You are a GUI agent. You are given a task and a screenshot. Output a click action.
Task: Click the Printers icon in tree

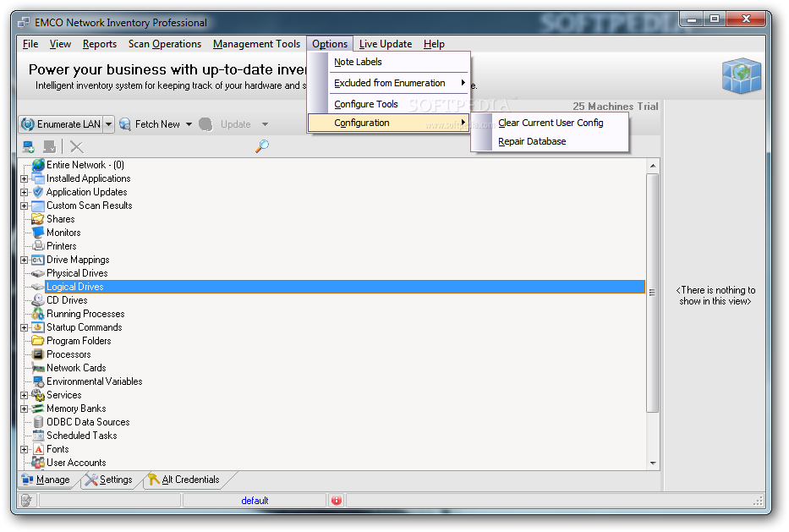38,246
